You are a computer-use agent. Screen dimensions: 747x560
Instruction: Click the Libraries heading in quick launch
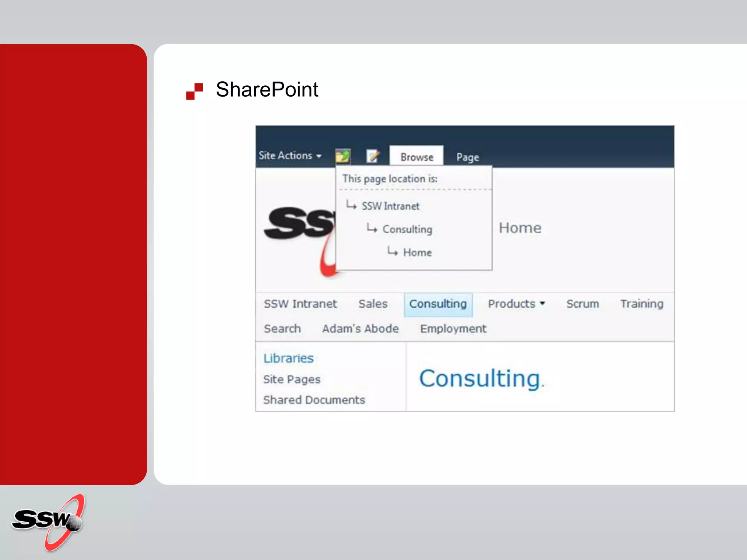point(289,358)
